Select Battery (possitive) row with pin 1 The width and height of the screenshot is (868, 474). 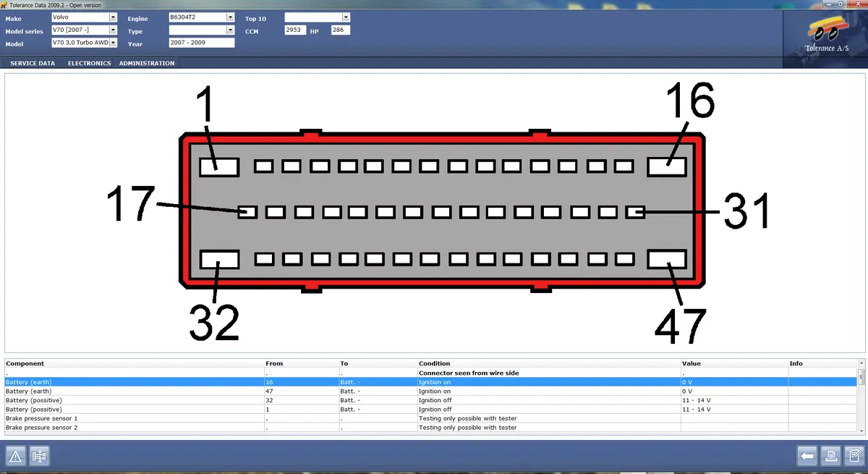coord(430,409)
